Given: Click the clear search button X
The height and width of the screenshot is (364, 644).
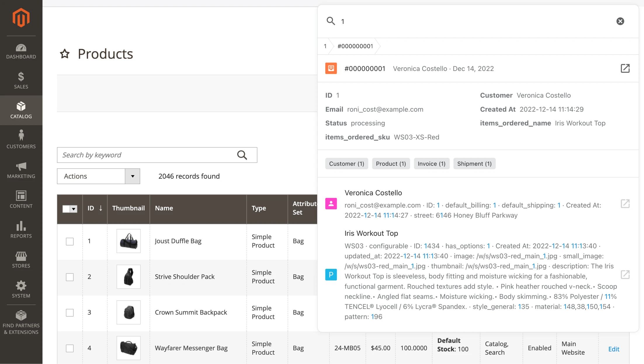Looking at the screenshot, I should (x=620, y=21).
